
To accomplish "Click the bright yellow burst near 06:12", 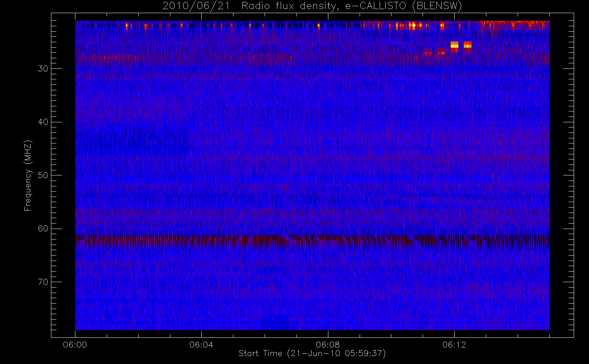I will click(454, 46).
